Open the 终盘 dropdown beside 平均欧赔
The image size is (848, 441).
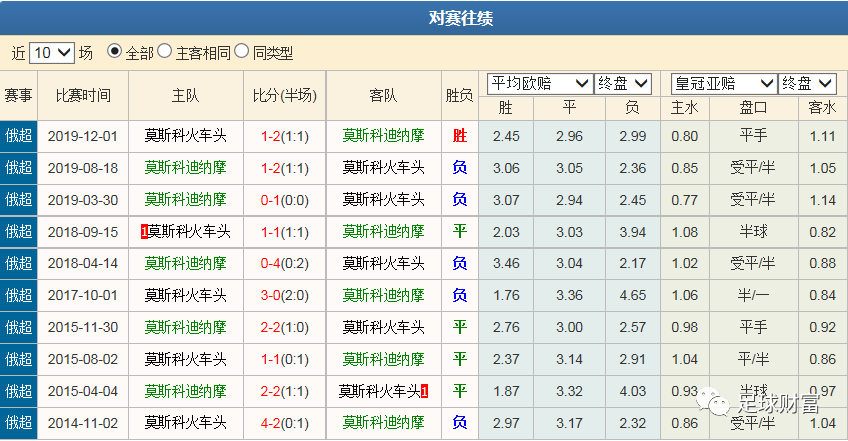622,83
